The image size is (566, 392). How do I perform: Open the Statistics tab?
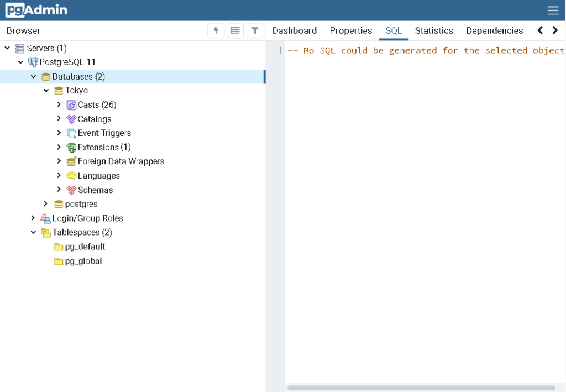[x=434, y=30]
